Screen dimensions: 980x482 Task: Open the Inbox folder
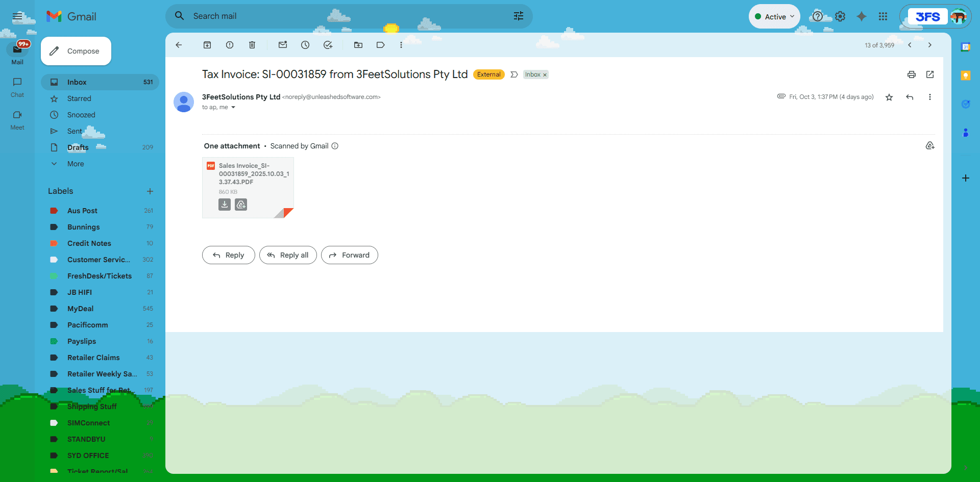point(100,82)
